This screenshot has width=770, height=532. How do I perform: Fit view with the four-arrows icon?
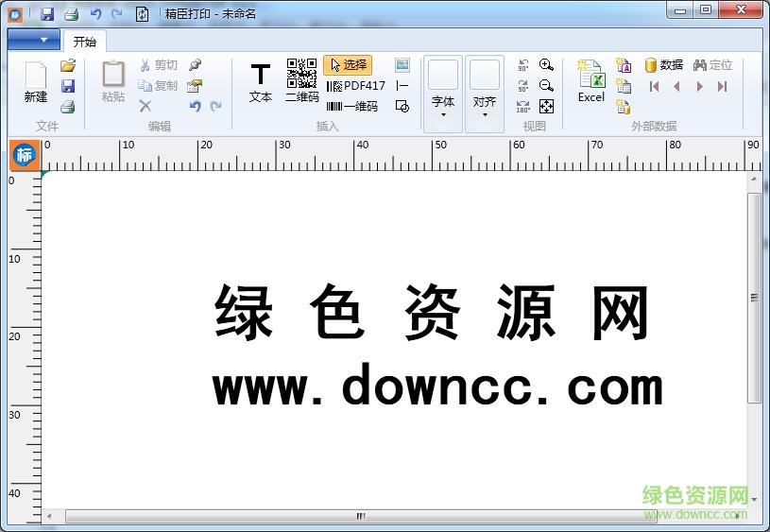pyautogui.click(x=546, y=106)
